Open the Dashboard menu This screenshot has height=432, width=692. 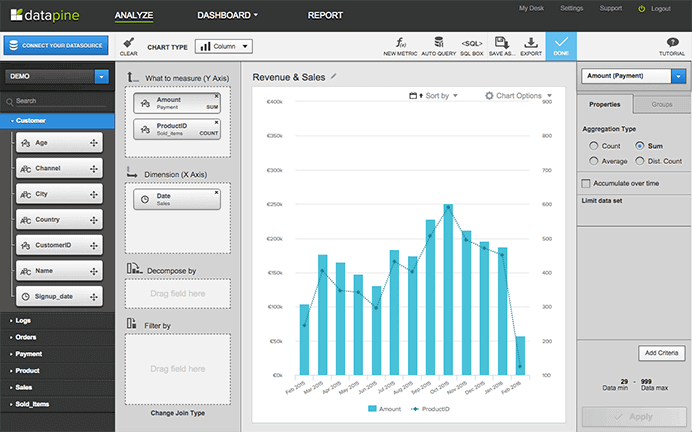click(227, 16)
